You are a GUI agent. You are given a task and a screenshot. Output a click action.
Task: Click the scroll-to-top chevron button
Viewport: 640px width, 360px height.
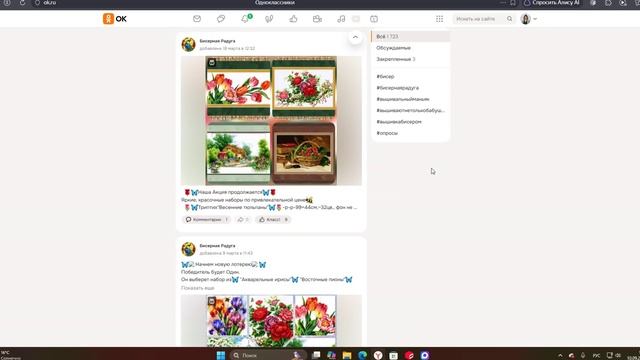coord(355,38)
